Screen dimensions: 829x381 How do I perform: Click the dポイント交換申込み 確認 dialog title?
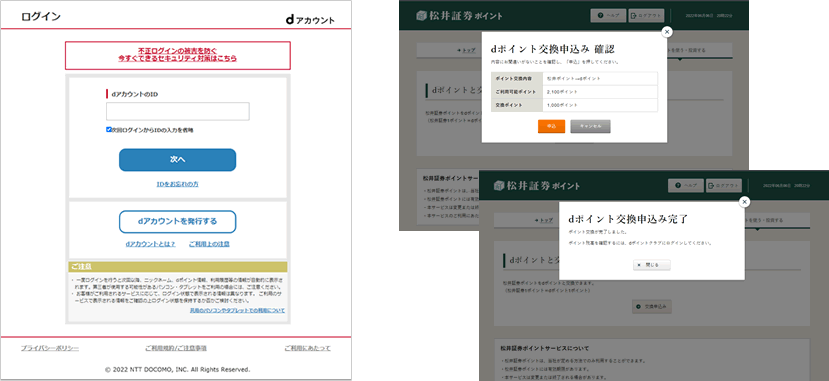552,49
